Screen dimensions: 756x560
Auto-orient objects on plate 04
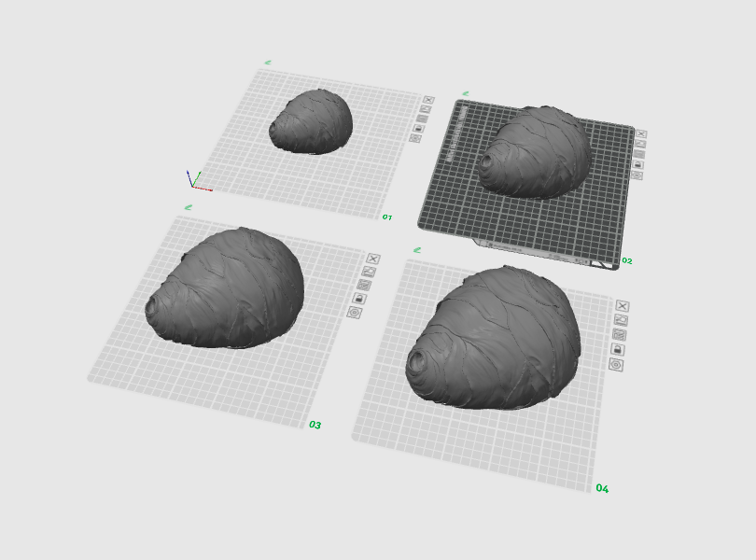click(621, 320)
